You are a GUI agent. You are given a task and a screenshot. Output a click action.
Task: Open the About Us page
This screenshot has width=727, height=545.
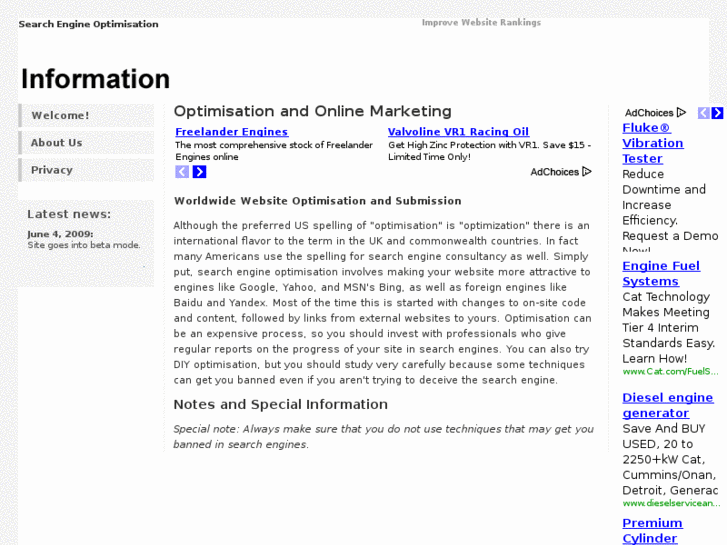pyautogui.click(x=86, y=143)
